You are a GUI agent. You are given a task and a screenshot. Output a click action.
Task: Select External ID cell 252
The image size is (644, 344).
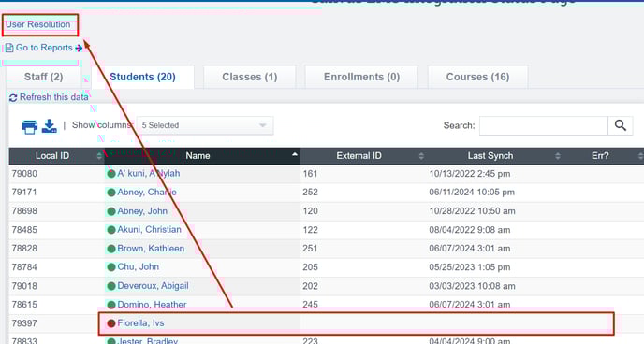point(310,193)
